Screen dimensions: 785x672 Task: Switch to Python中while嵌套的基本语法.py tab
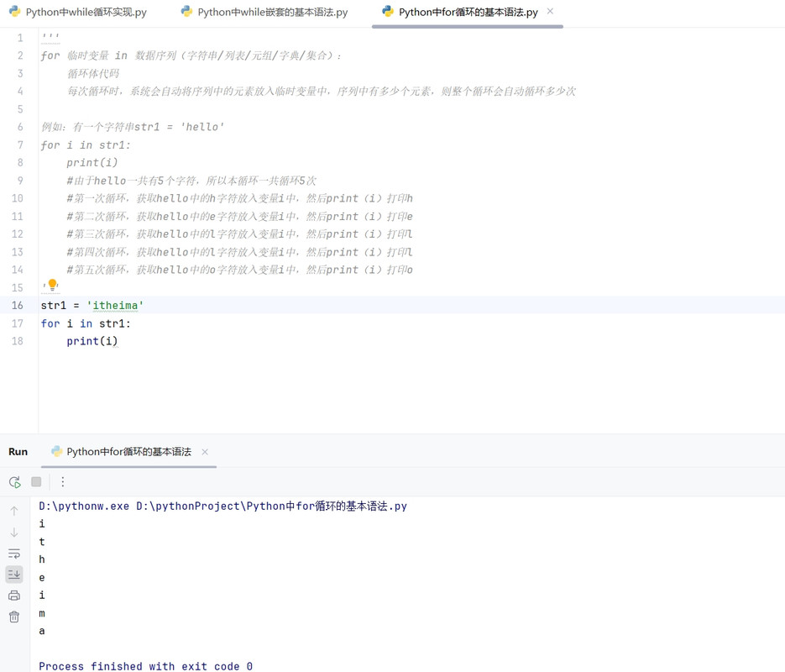pos(264,12)
